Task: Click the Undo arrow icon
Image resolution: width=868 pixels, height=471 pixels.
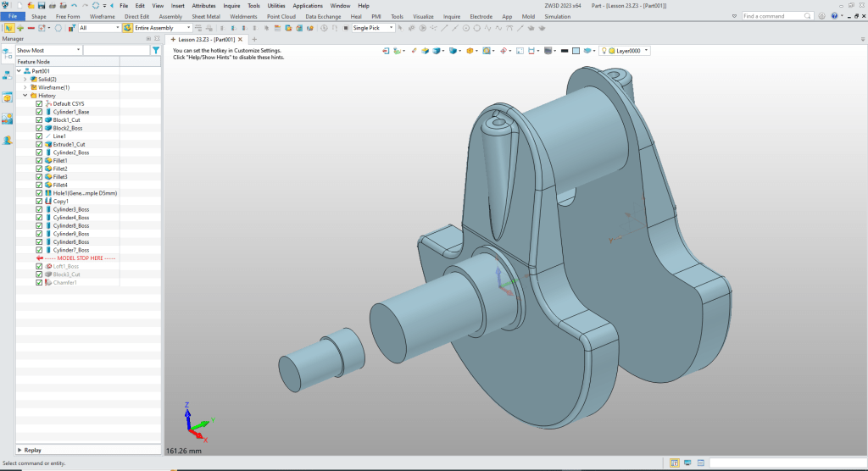Action: [74, 6]
